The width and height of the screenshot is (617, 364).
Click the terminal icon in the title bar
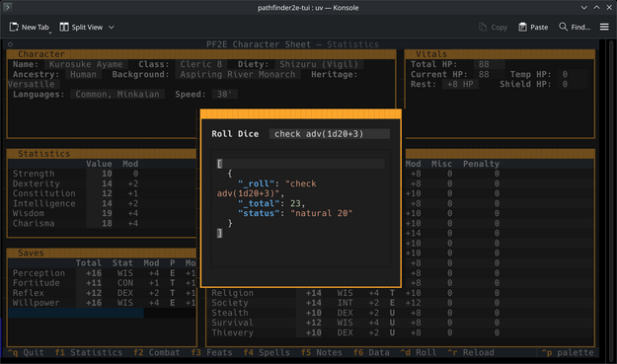point(7,7)
